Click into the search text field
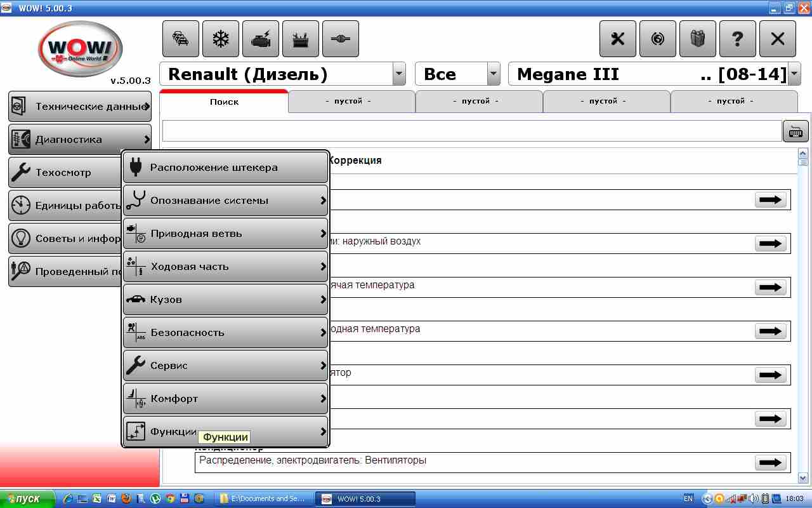812x508 pixels. coord(471,131)
